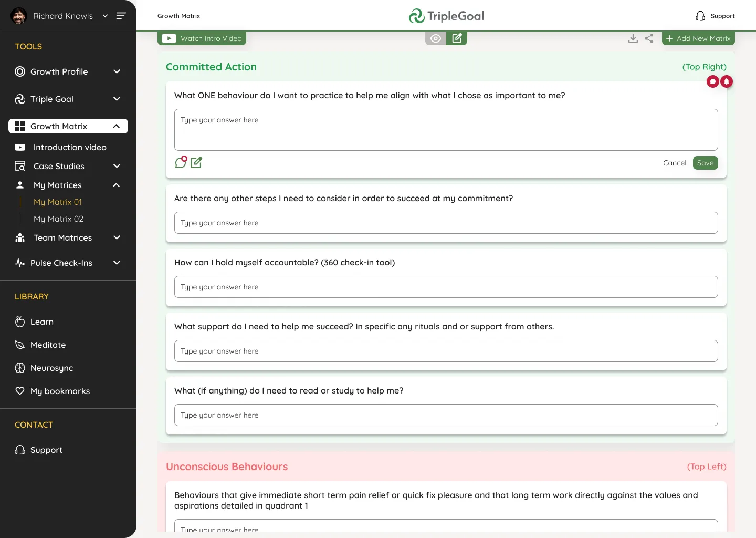Click the share matrix icon

point(649,38)
